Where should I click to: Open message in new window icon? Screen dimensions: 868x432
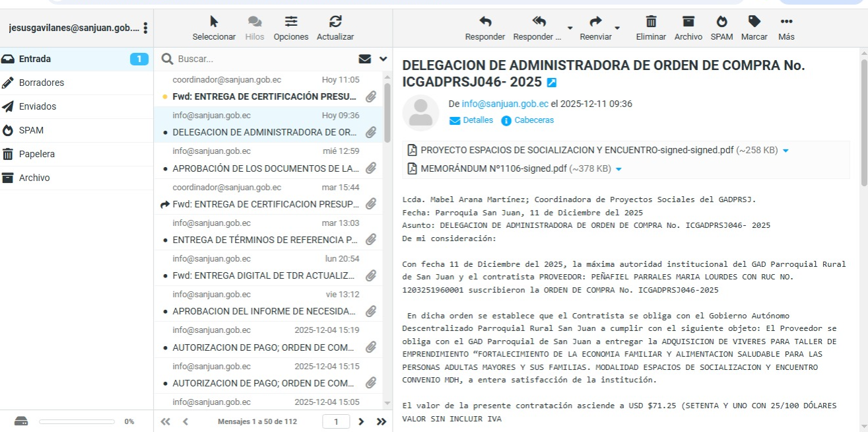552,83
